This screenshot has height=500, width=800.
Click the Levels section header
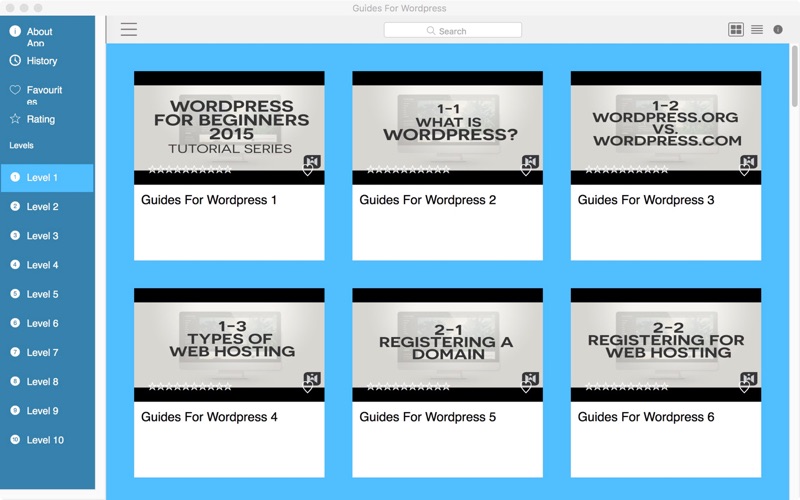click(21, 145)
